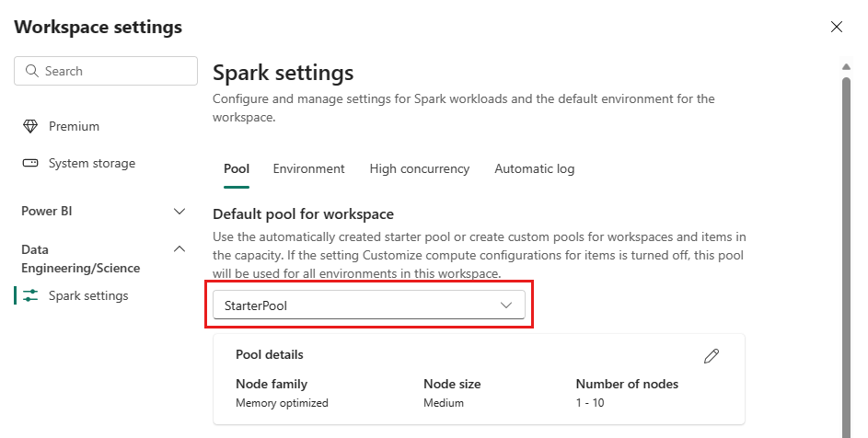Open the StarterPool dropdown
The width and height of the screenshot is (868, 438).
point(369,305)
